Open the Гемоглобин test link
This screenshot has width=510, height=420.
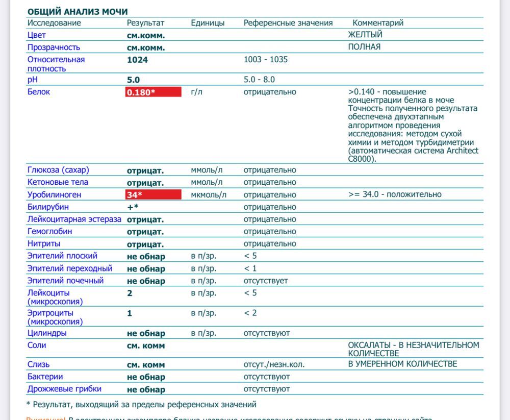pyautogui.click(x=49, y=232)
